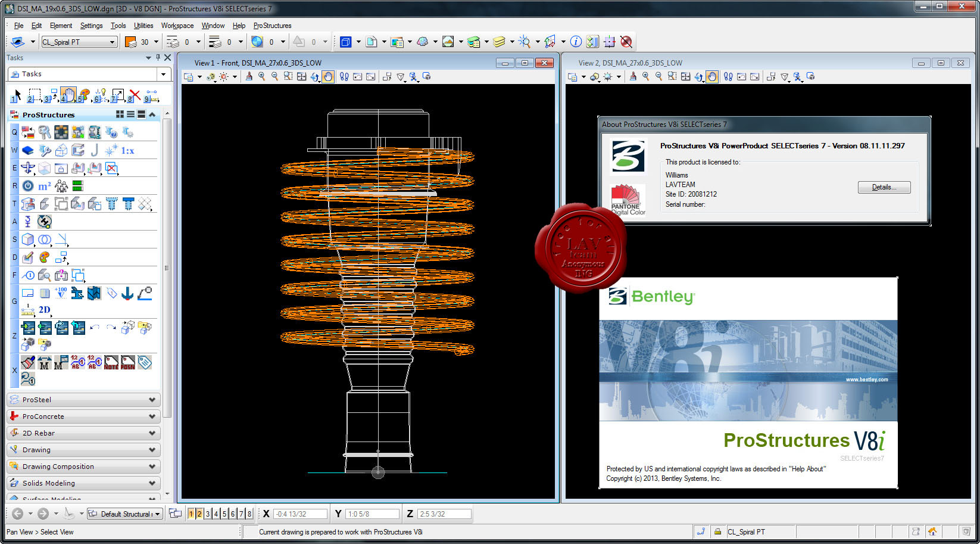This screenshot has height=544, width=980.
Task: Click the Measure Distance tool numbered 9
Action: pos(151,95)
